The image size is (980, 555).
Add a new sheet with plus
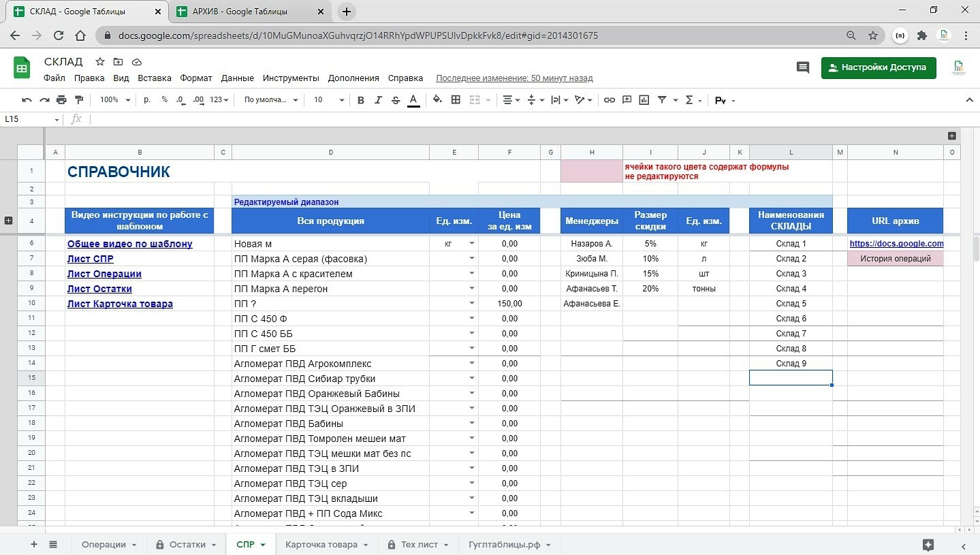pos(34,545)
